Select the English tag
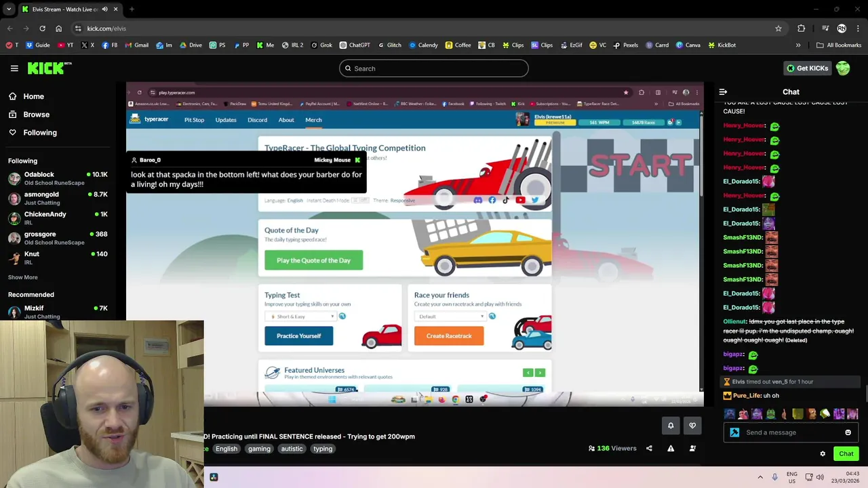Screen dimensions: 868x488 [x=226, y=449]
